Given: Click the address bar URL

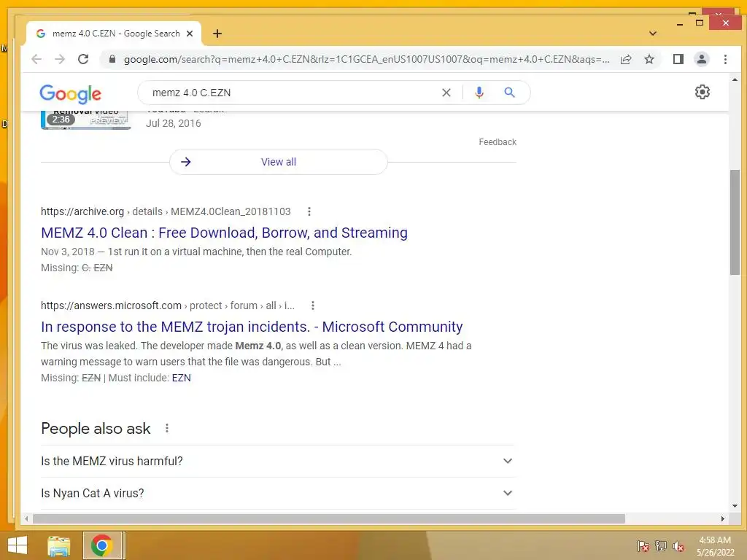Looking at the screenshot, I should (366, 59).
